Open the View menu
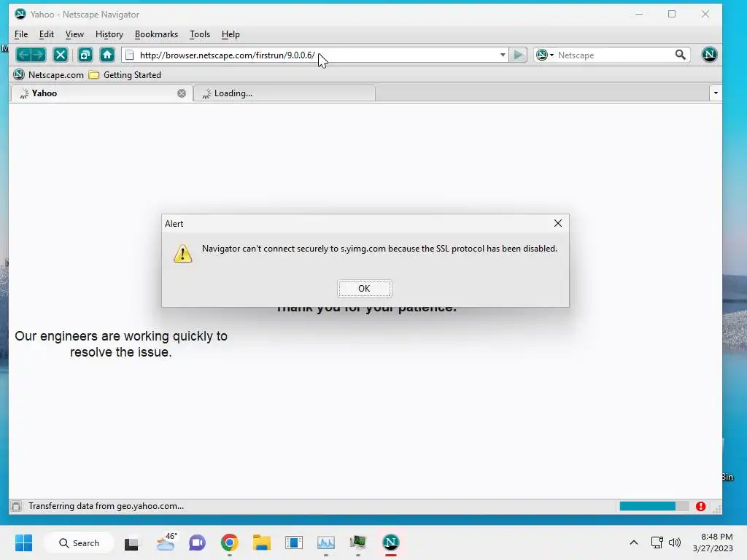Viewport: 747px width, 560px height. coord(74,34)
